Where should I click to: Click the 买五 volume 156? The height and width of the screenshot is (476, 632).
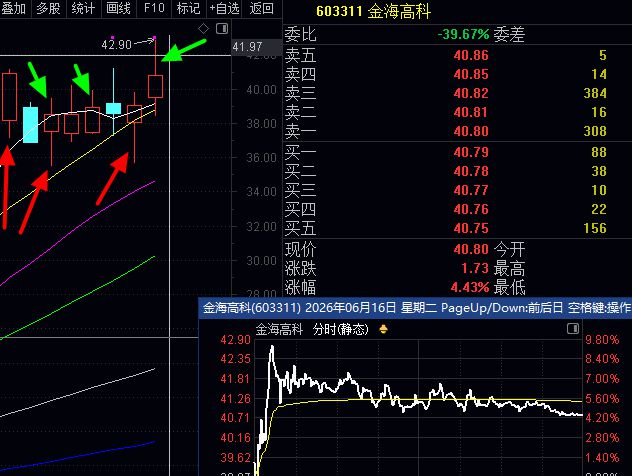(x=595, y=228)
